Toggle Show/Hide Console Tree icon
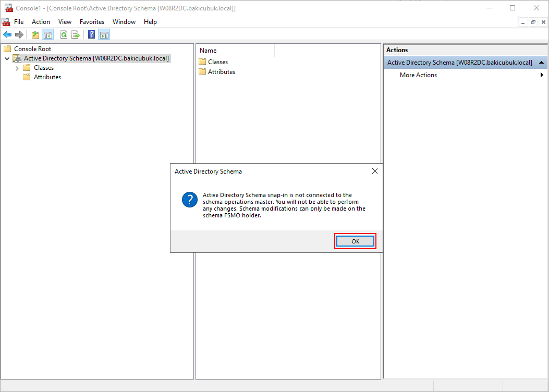 (47, 34)
